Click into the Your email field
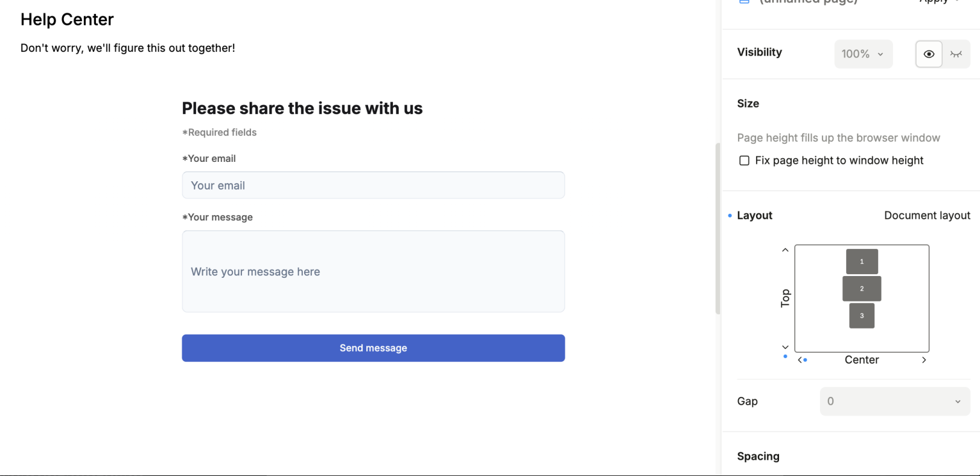980x476 pixels. click(x=373, y=185)
